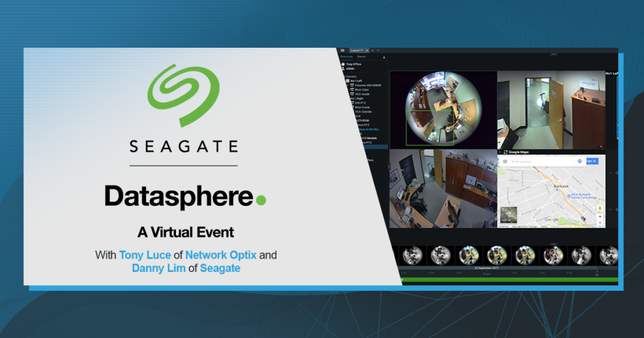The height and width of the screenshot is (338, 644).
Task: Select the Rear Cube camera
Action: [x=362, y=90]
